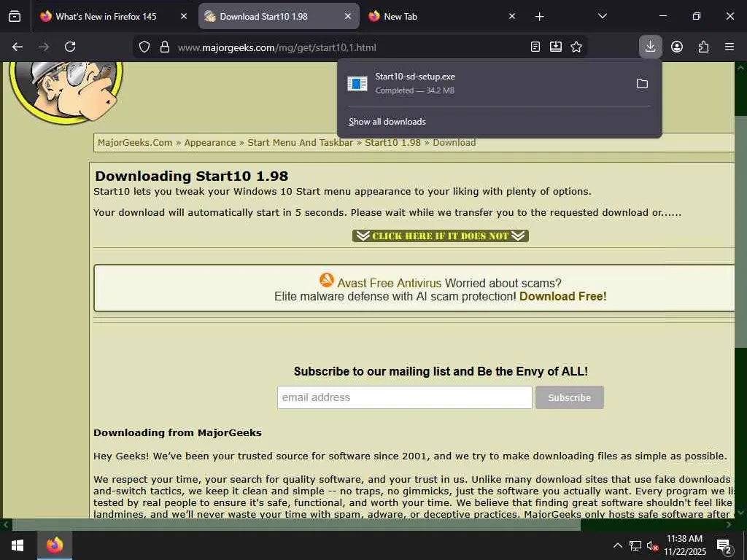Screen dimensions: 747x560
Task: Show Start10-sd-setup.exe in folder
Action: click(642, 84)
